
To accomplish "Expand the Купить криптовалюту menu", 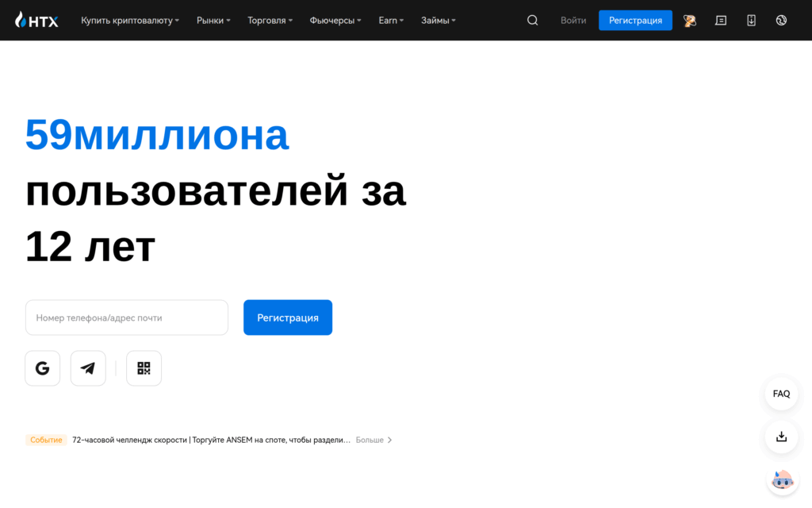I will pyautogui.click(x=130, y=20).
